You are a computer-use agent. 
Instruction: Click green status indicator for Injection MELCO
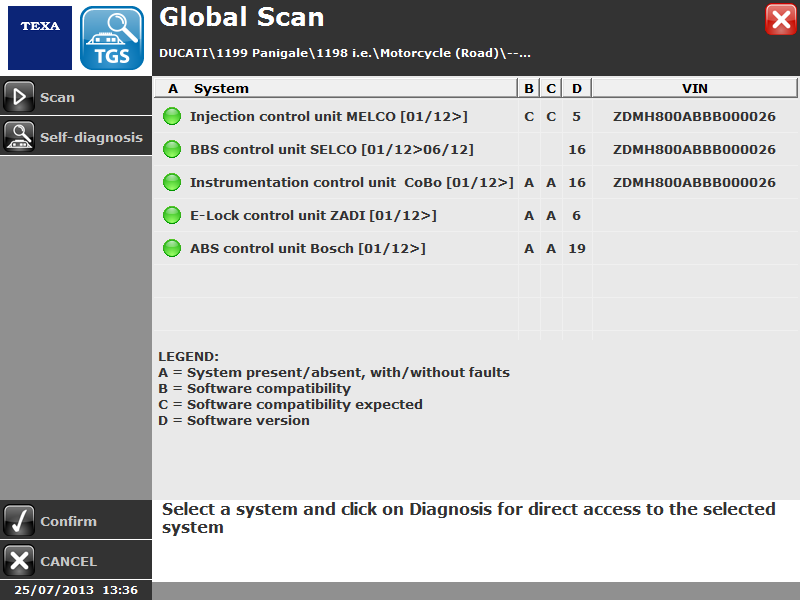172,116
